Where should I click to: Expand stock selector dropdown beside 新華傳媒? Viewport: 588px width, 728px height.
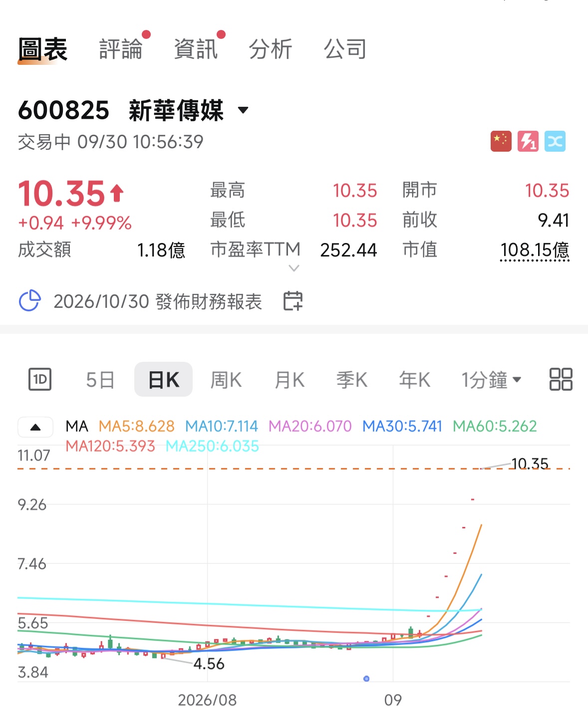[x=243, y=110]
